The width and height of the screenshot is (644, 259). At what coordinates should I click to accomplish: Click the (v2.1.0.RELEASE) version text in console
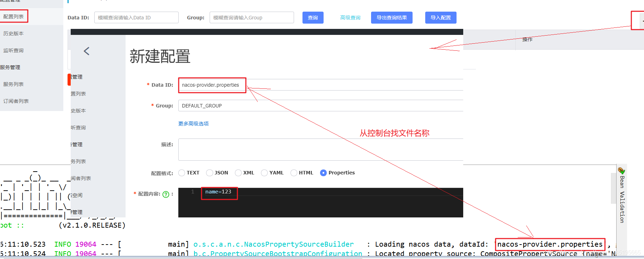click(92, 225)
